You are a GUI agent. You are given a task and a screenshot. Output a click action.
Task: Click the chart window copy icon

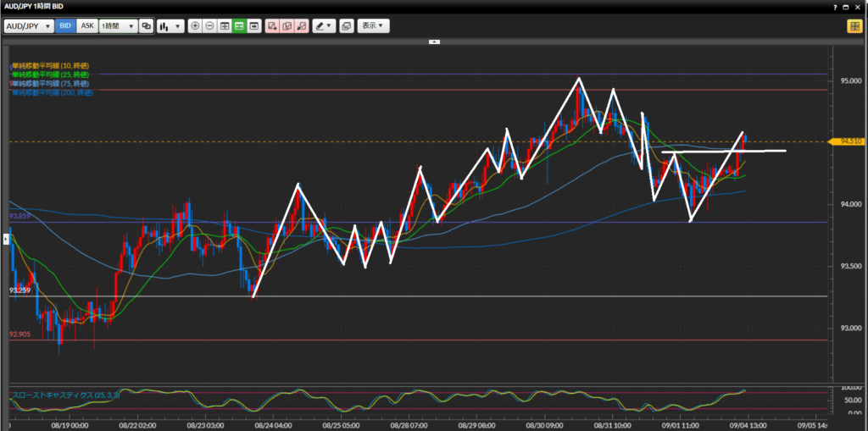(346, 26)
